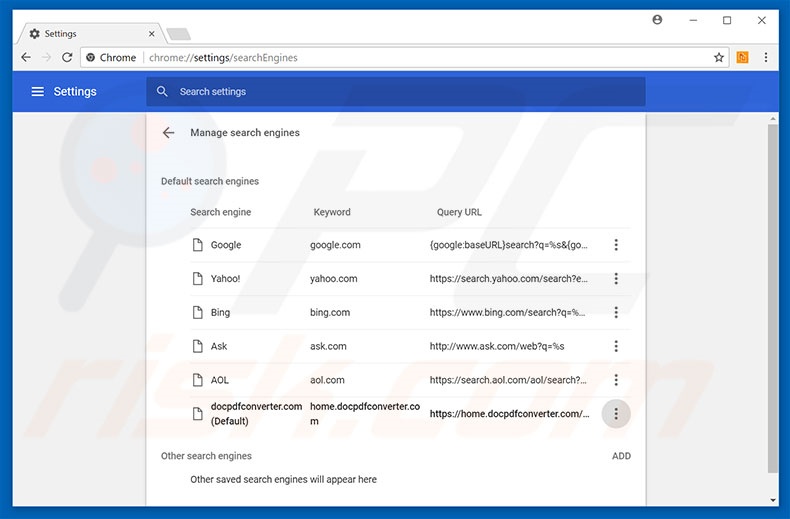Select the bing.com keyword
The width and height of the screenshot is (790, 519).
[330, 312]
